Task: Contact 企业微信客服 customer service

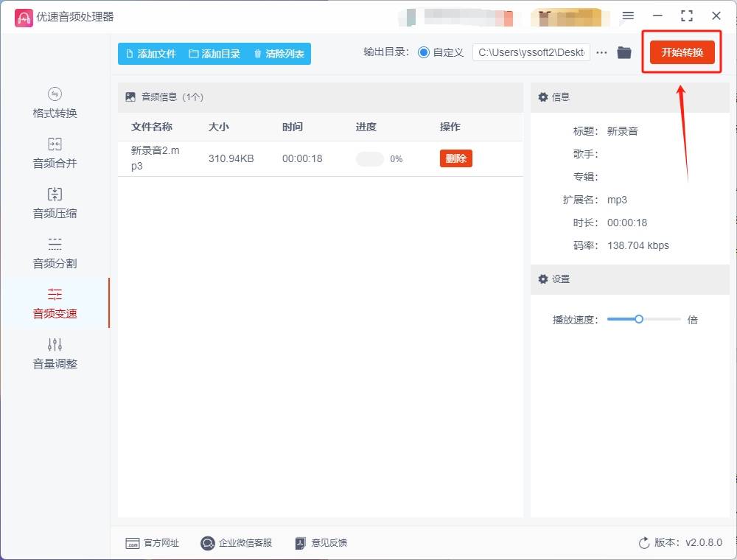Action: point(236,543)
